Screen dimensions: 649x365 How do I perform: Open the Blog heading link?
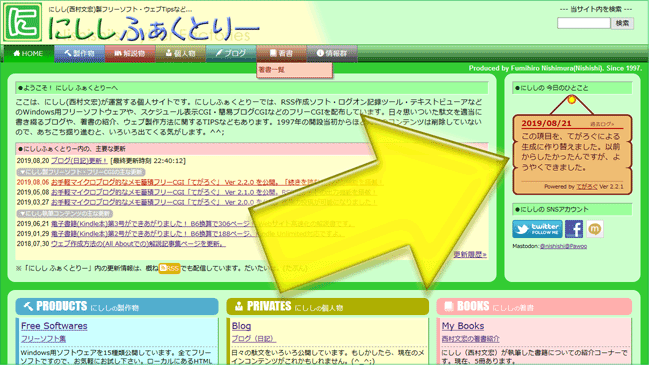pos(241,326)
